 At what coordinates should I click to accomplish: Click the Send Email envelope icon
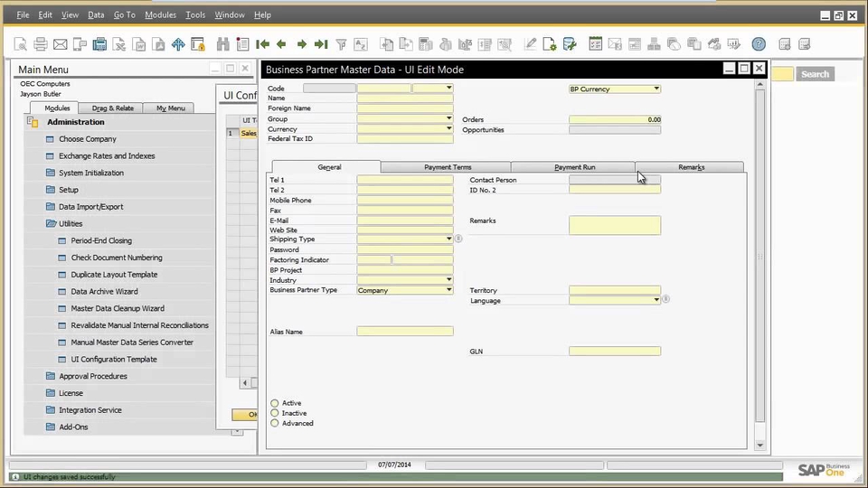[x=61, y=43]
